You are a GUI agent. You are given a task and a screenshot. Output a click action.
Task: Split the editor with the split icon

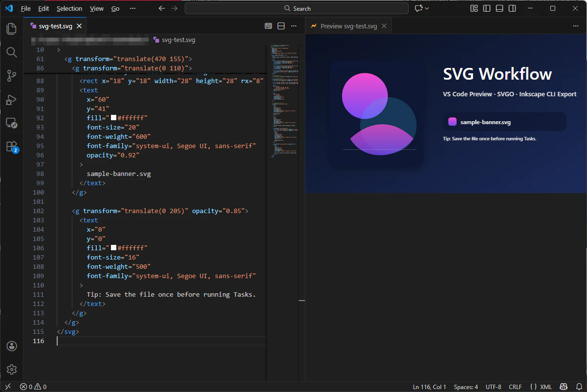(x=281, y=26)
